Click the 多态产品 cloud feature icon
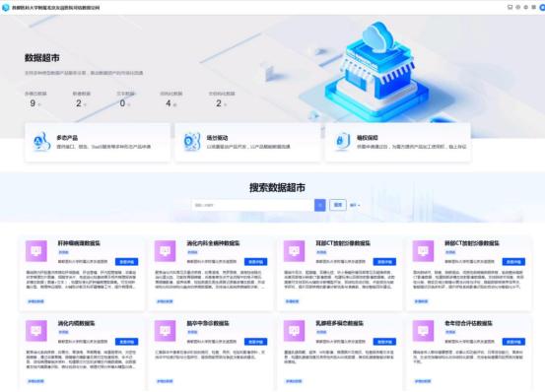Screen dimensions: 545x392 pos(41,142)
